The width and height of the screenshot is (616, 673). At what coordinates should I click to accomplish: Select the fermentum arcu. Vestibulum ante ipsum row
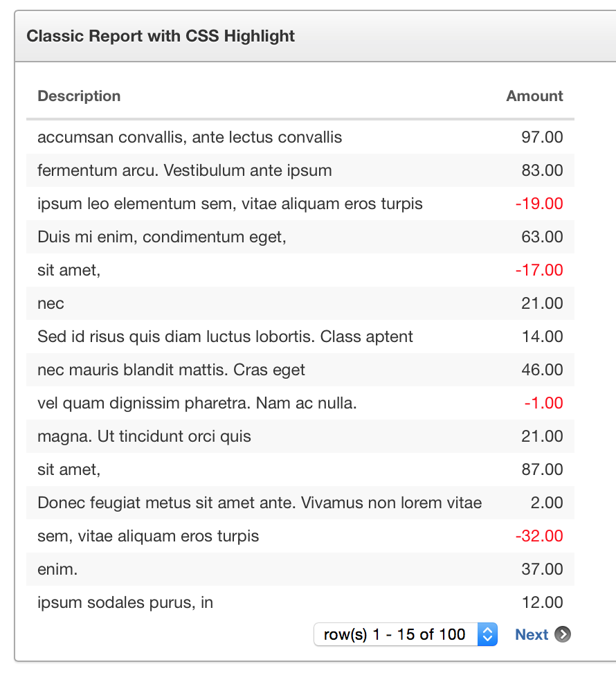[300, 170]
